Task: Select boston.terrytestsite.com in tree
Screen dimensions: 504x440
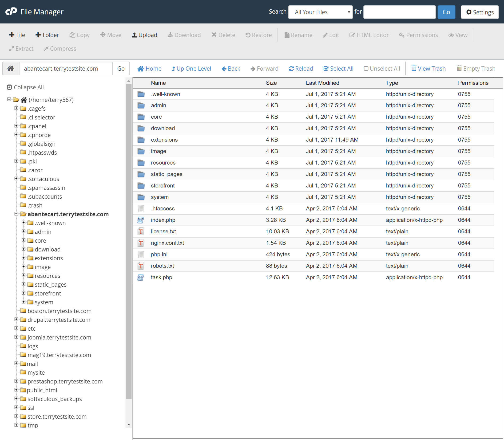Action: 59,311
